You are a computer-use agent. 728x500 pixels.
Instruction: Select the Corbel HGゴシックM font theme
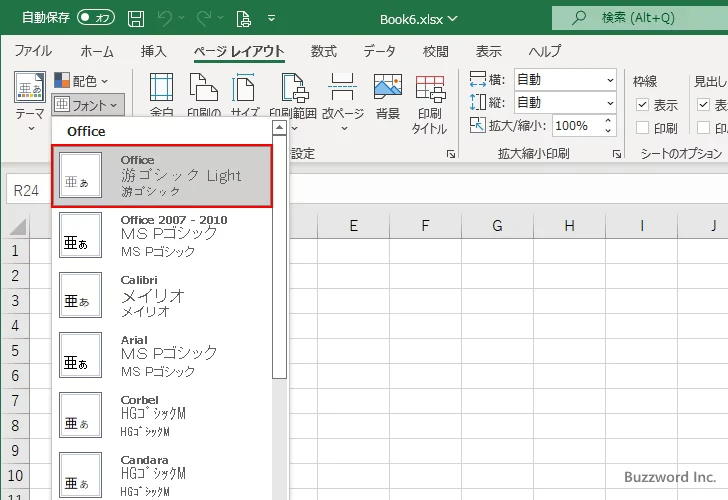[162, 415]
